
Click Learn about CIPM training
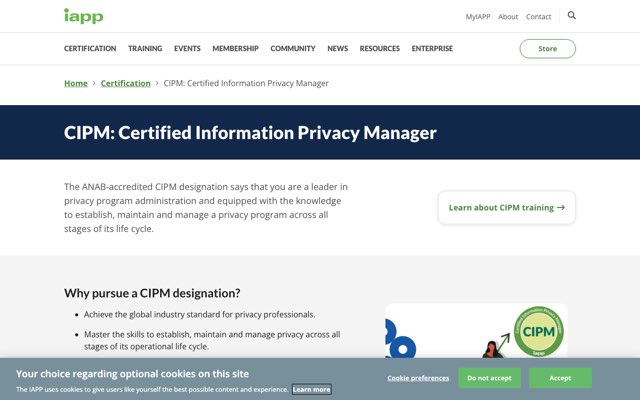507,207
